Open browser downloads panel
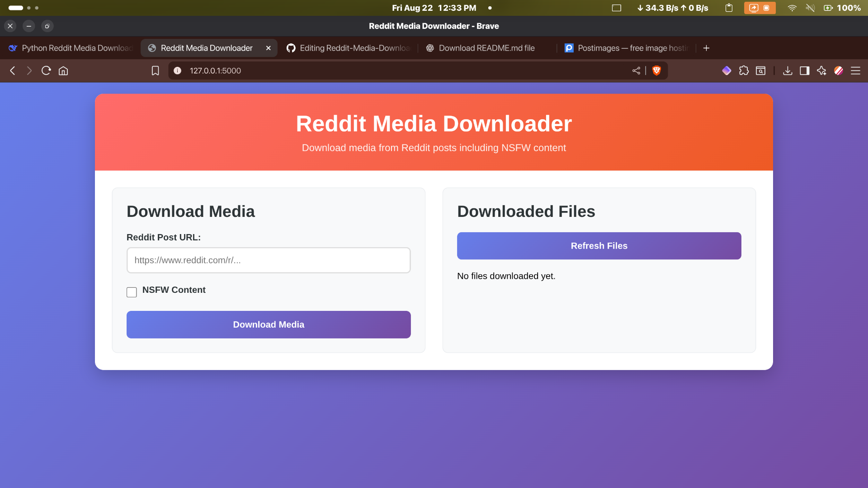The height and width of the screenshot is (488, 868). [788, 70]
